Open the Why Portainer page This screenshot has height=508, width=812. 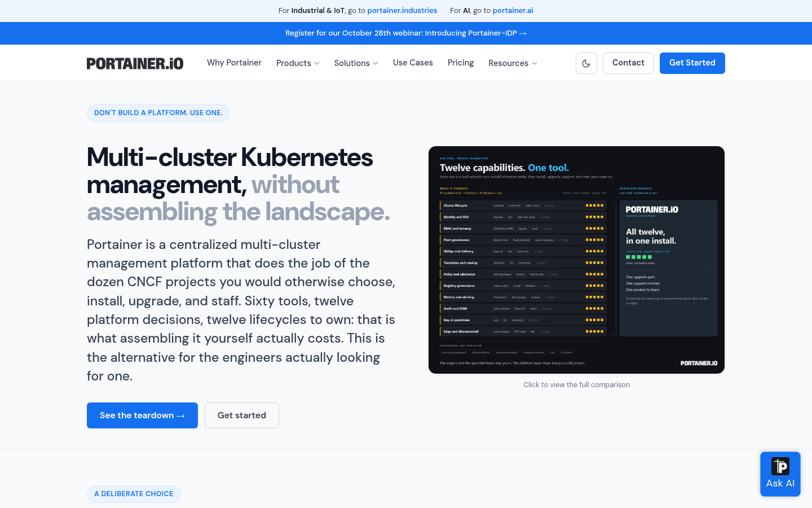click(234, 63)
